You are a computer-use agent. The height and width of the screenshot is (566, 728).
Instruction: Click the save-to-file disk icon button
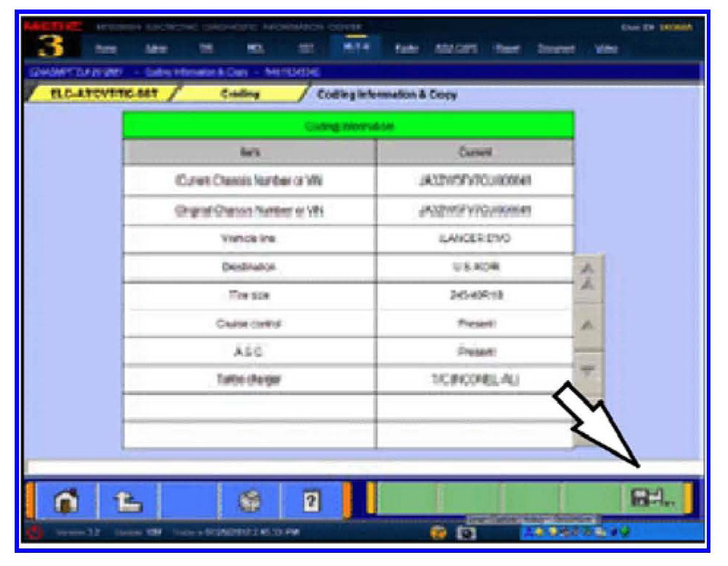[x=650, y=499]
